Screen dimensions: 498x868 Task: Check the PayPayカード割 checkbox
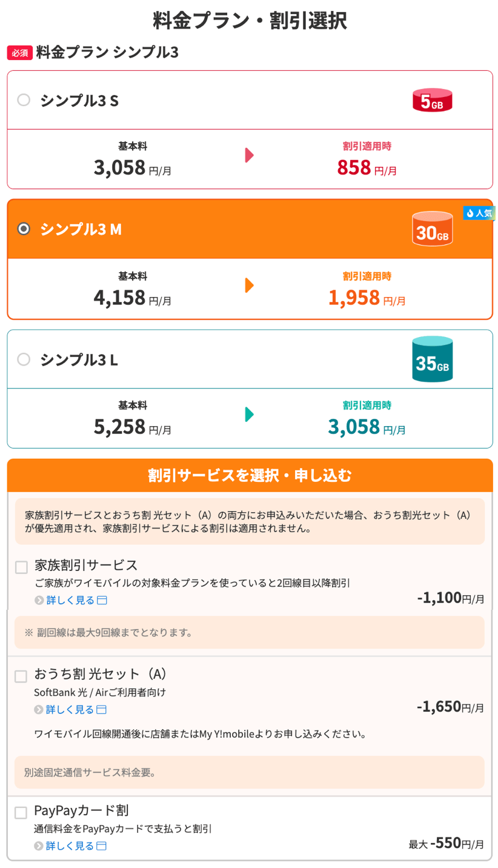pos(21,811)
